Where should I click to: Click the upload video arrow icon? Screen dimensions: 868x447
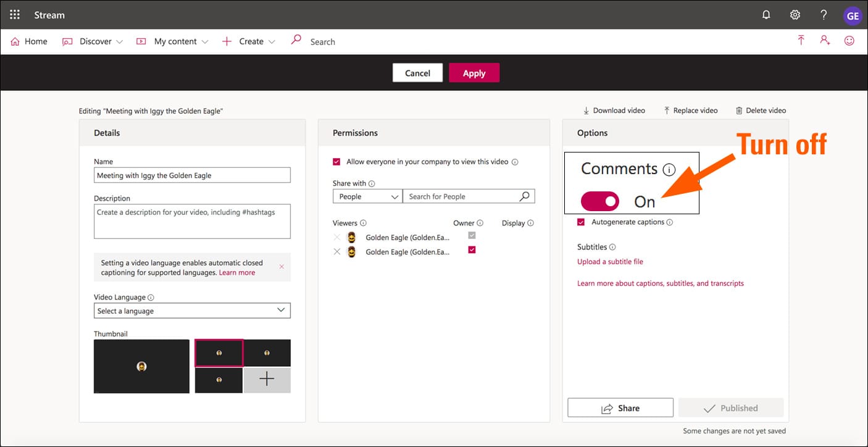click(801, 41)
